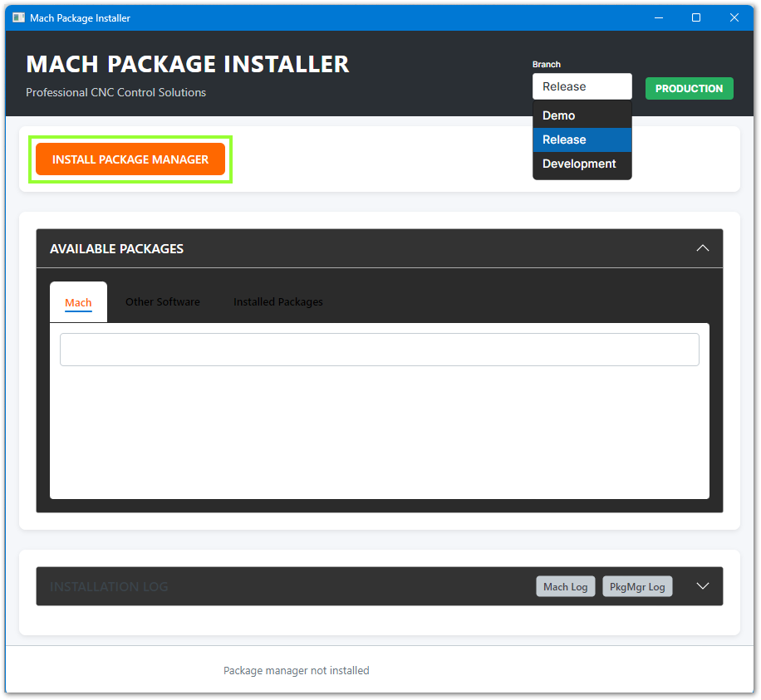Click 'Professional CNC Control Solutions' subtitle
This screenshot has width=761, height=700.
116,92
